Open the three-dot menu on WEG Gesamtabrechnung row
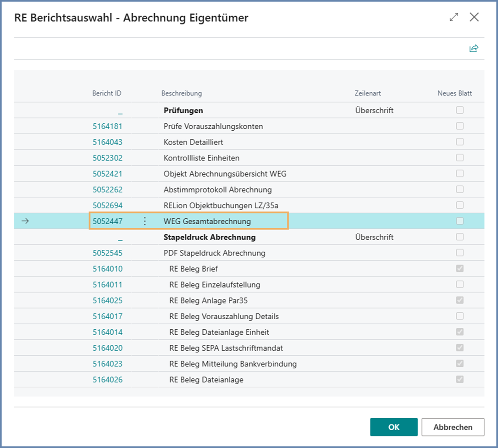The width and height of the screenshot is (498, 448). 145,221
